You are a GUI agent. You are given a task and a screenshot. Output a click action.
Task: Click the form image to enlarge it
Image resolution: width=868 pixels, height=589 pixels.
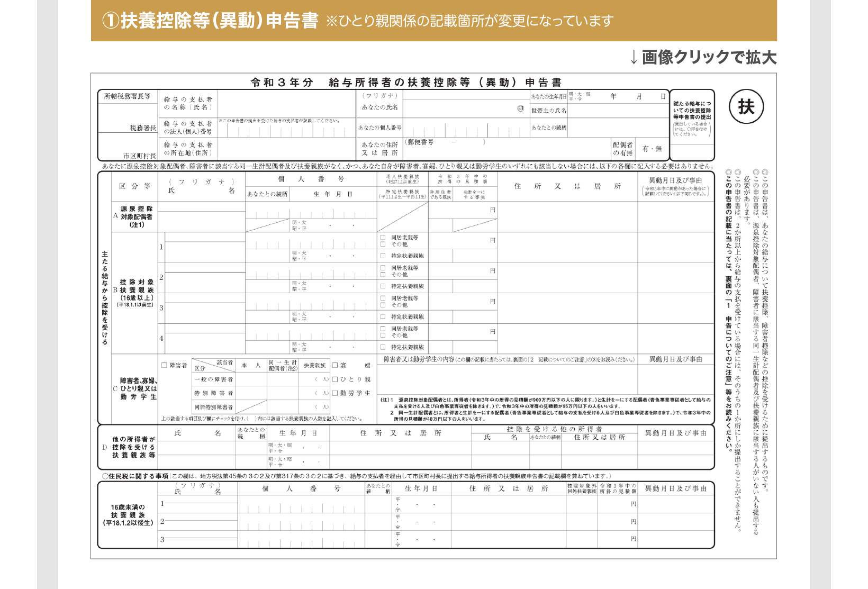pyautogui.click(x=433, y=316)
